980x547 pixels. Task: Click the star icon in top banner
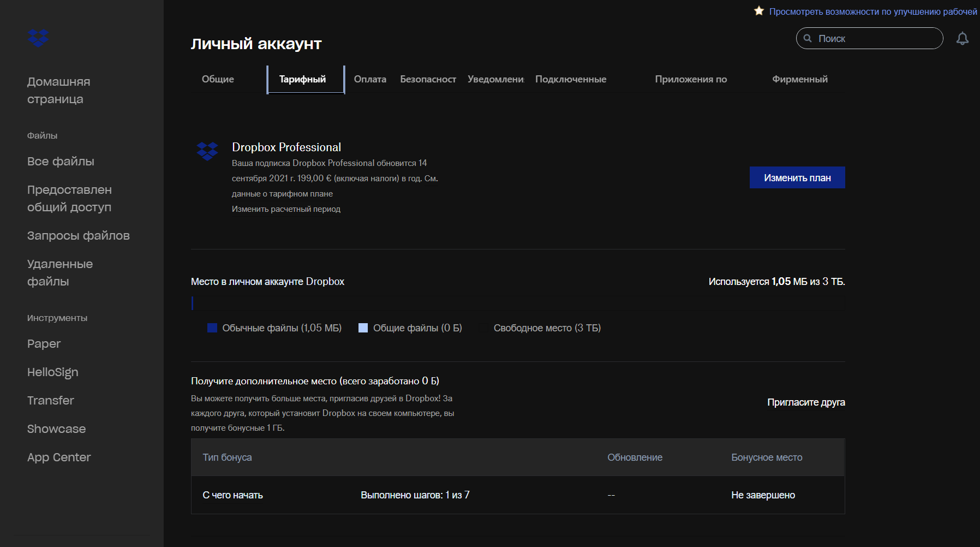(759, 11)
